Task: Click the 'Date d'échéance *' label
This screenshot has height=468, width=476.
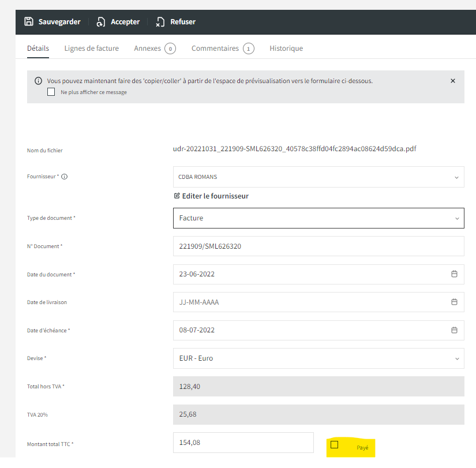Action: (x=48, y=331)
